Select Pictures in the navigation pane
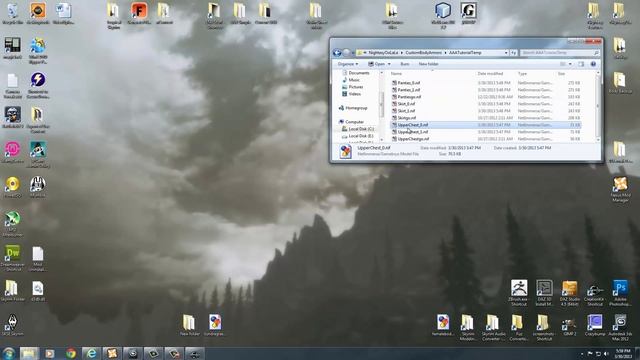The image size is (640, 360). (x=356, y=87)
